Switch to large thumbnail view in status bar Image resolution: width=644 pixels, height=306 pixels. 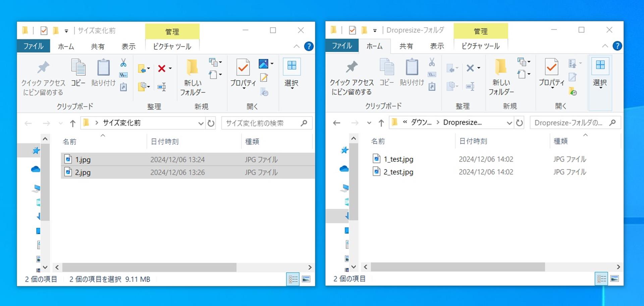[x=306, y=279]
